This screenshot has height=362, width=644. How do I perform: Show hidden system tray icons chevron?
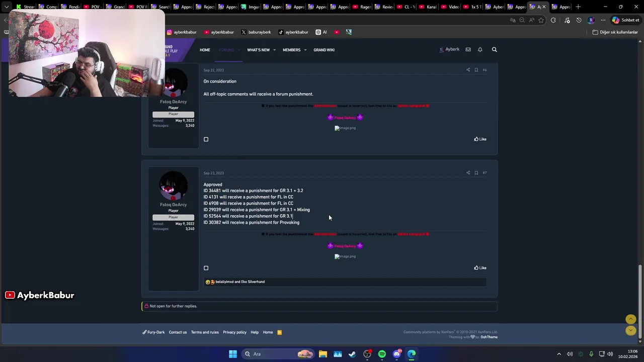click(x=558, y=354)
